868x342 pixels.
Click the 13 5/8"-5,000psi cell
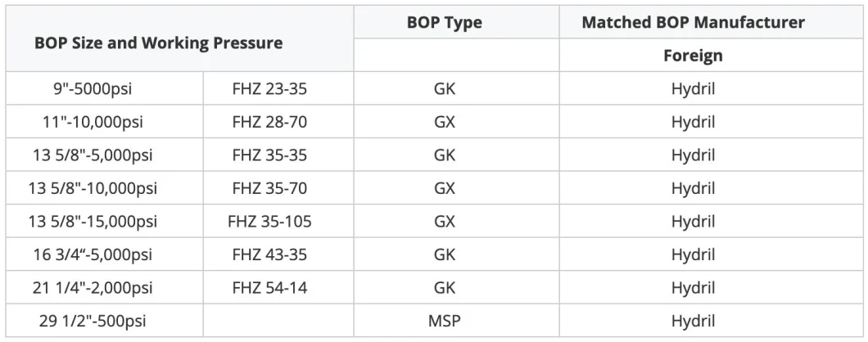coord(93,155)
